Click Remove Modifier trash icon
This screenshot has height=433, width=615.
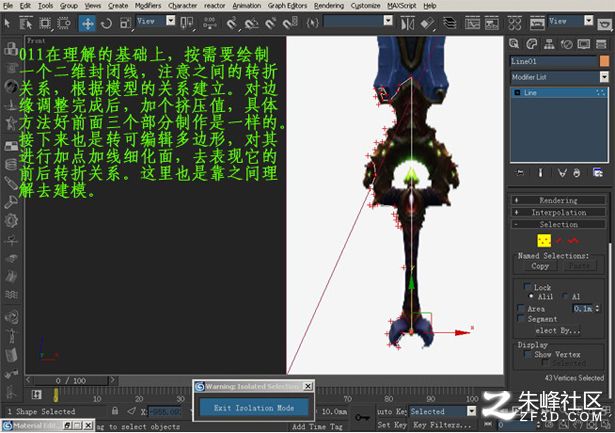(577, 173)
